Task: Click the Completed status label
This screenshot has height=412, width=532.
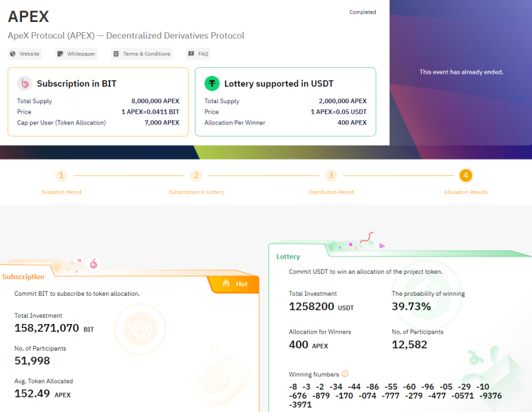Action: click(x=363, y=12)
